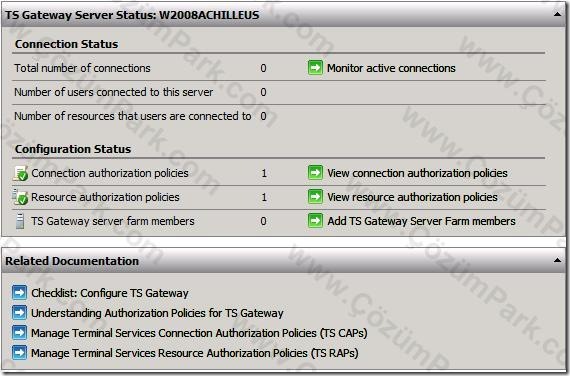
Task: Click the Resource authorization policies status icon
Action: click(20, 197)
